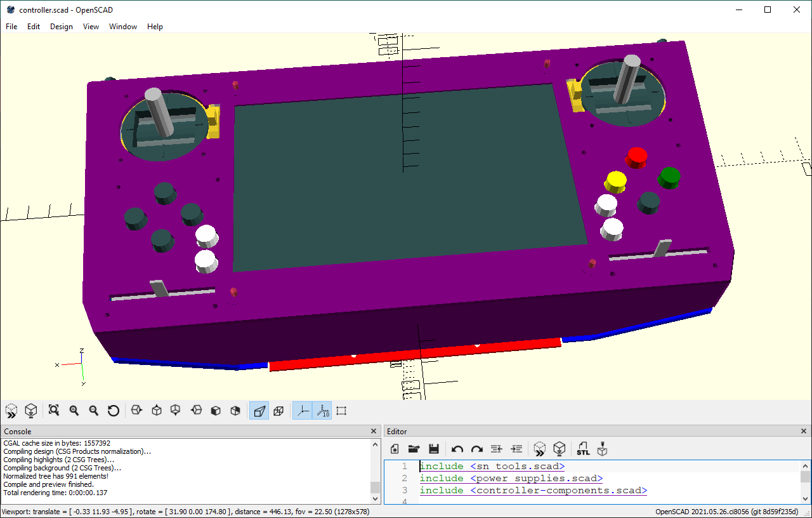Zoom in using the magnifier plus icon

(x=74, y=411)
